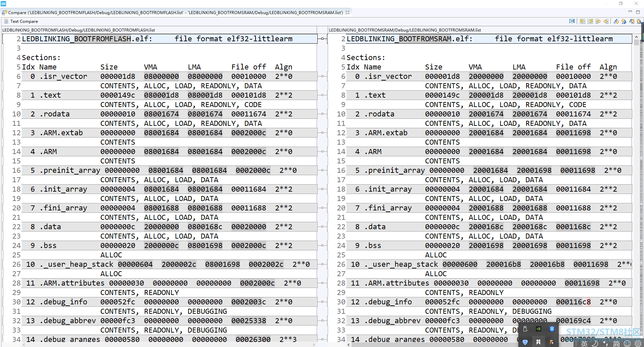644x347 pixels.
Task: Click '.debug_abbrev' in the left pane
Action: pos(68,321)
